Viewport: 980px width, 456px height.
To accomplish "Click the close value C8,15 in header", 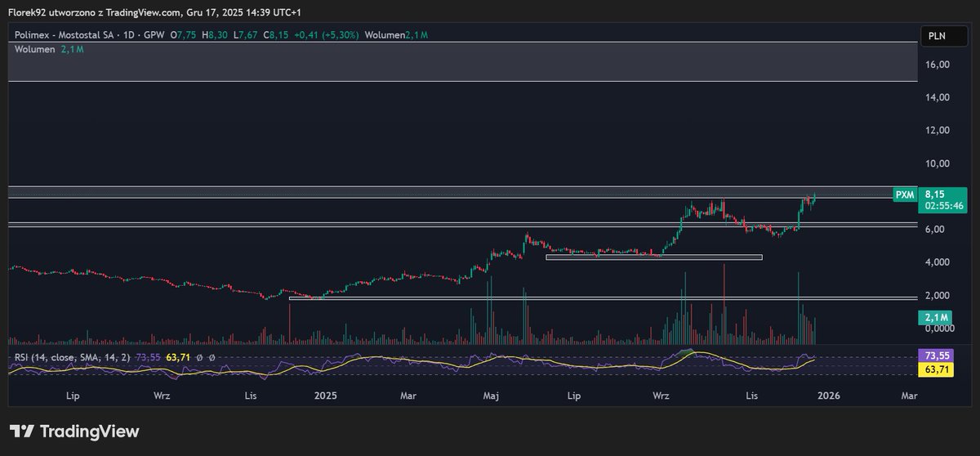I will 274,35.
